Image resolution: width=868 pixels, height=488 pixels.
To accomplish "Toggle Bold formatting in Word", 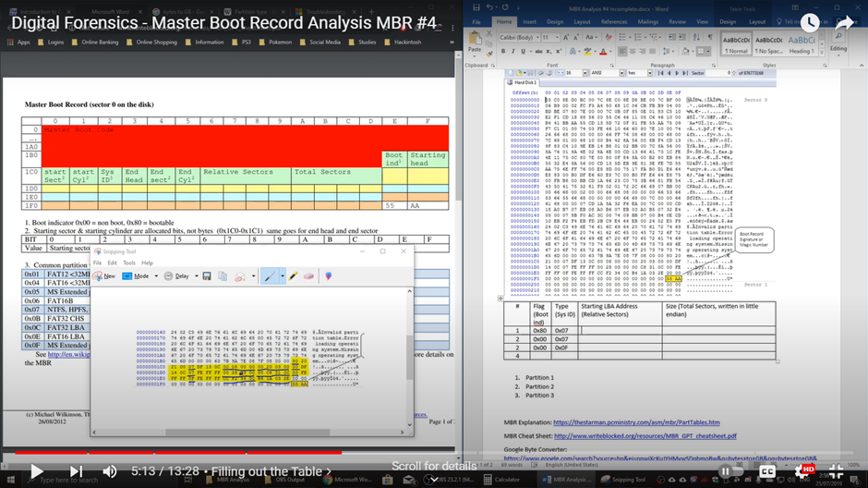I will coord(503,52).
